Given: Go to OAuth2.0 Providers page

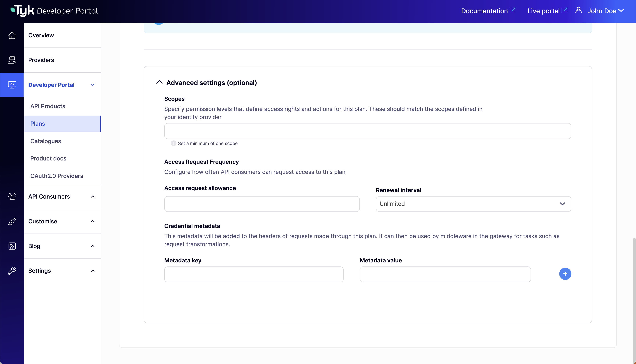Looking at the screenshot, I should point(57,176).
